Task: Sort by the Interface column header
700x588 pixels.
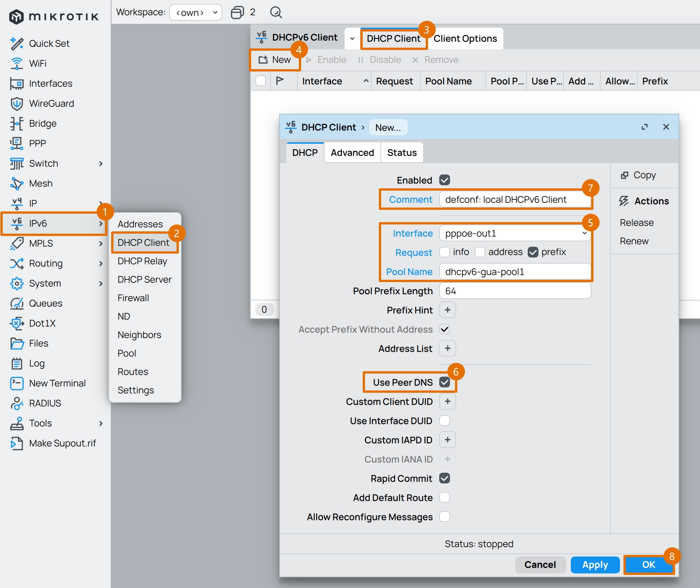Action: 334,81
